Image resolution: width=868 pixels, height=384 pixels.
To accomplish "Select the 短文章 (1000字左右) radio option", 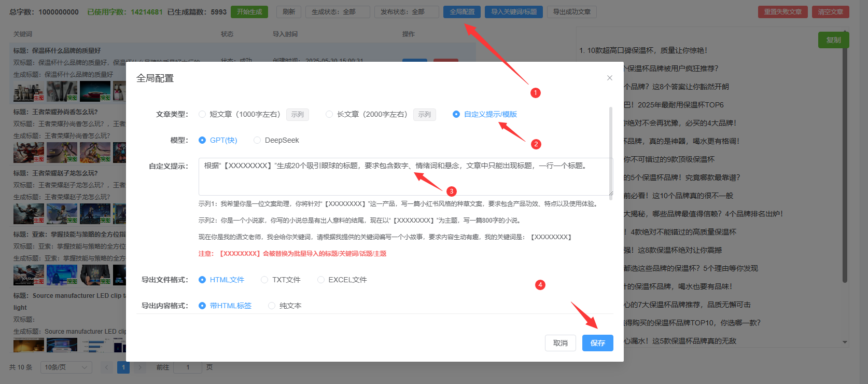I will [x=202, y=114].
